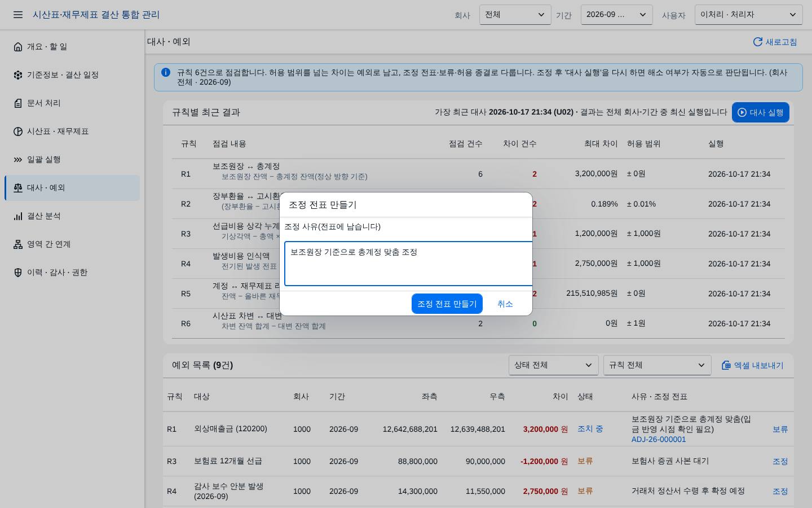Click the 외상매출금 (120200) target cell
Image resolution: width=812 pixels, height=508 pixels.
[231, 429]
